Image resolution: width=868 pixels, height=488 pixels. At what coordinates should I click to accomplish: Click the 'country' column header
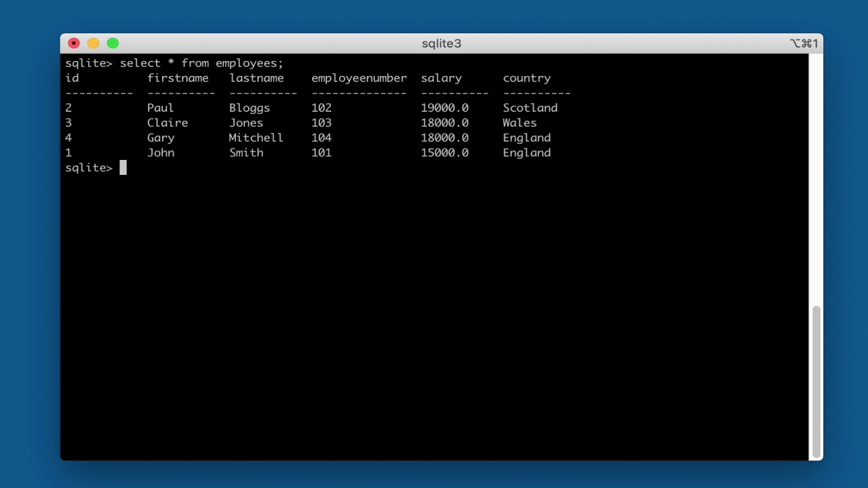[527, 79]
